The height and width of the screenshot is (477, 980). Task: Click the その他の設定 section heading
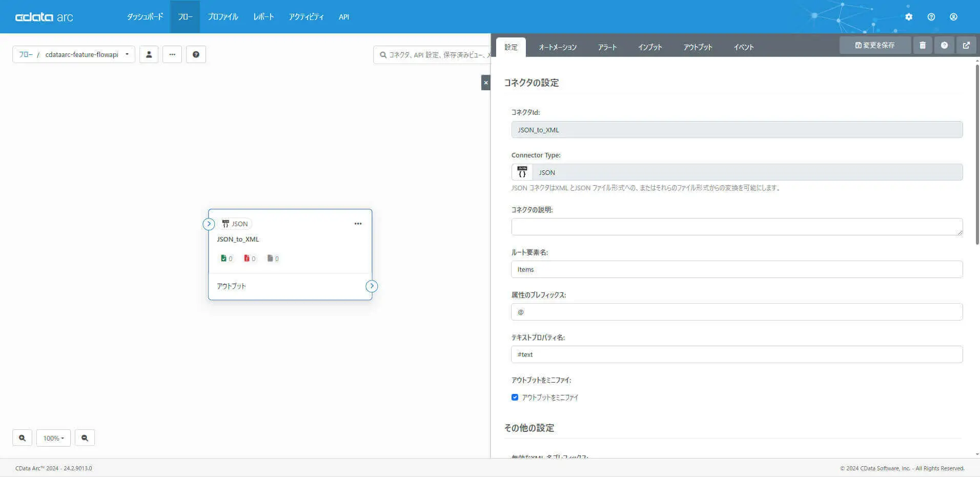click(x=529, y=428)
